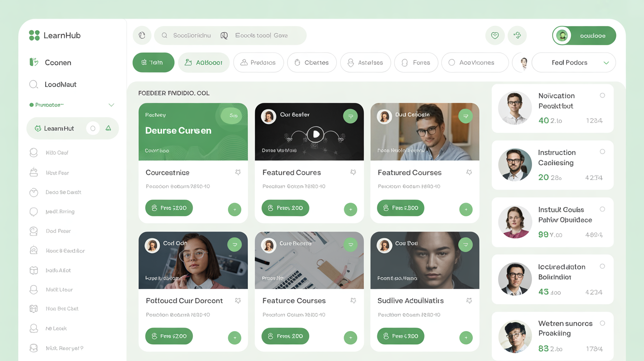
Task: Click green badge icon on Our Besfer card
Action: click(x=350, y=116)
